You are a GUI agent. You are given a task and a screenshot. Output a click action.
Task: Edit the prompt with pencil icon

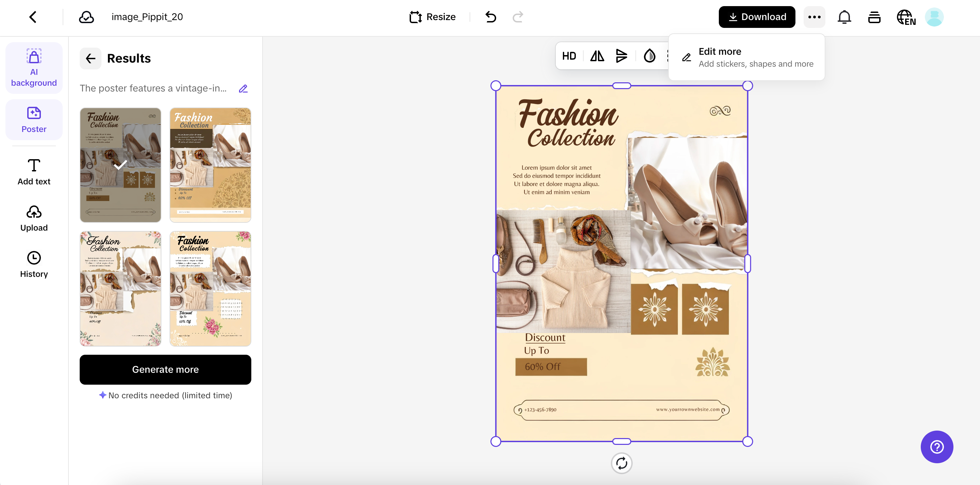click(243, 88)
